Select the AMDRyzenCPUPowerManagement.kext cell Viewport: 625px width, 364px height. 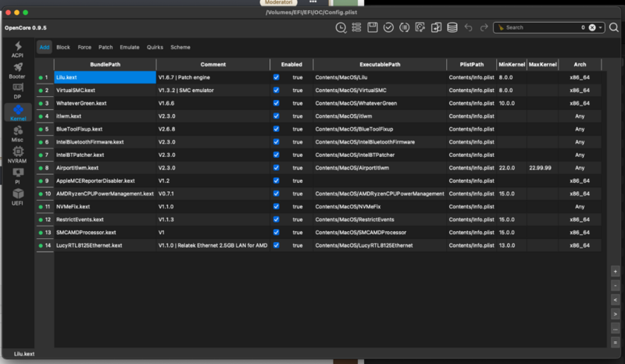coord(105,194)
